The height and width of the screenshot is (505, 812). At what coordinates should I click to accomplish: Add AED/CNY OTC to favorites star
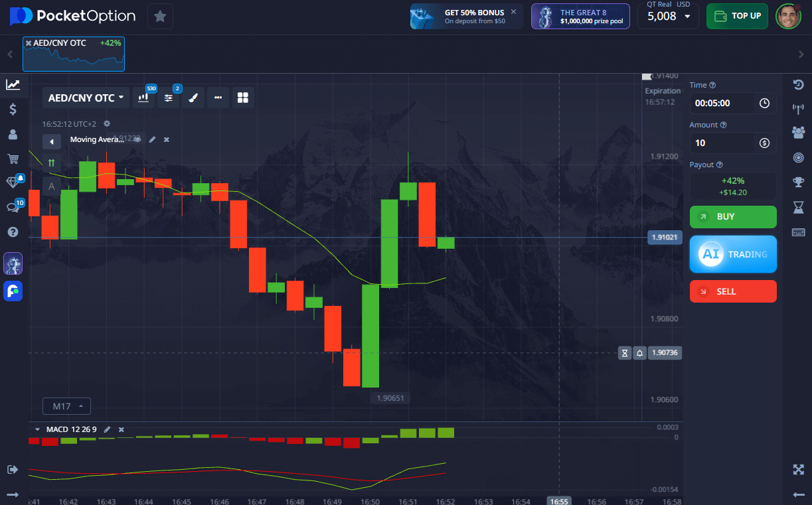point(160,16)
